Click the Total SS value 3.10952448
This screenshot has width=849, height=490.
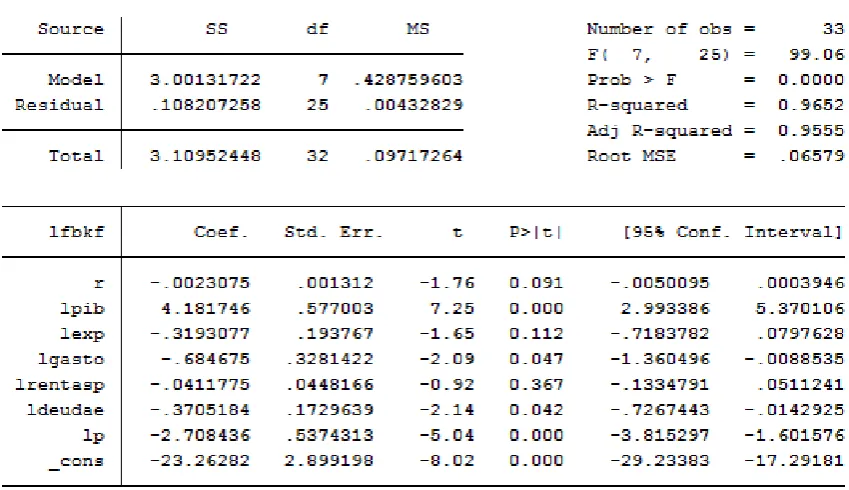click(x=205, y=156)
